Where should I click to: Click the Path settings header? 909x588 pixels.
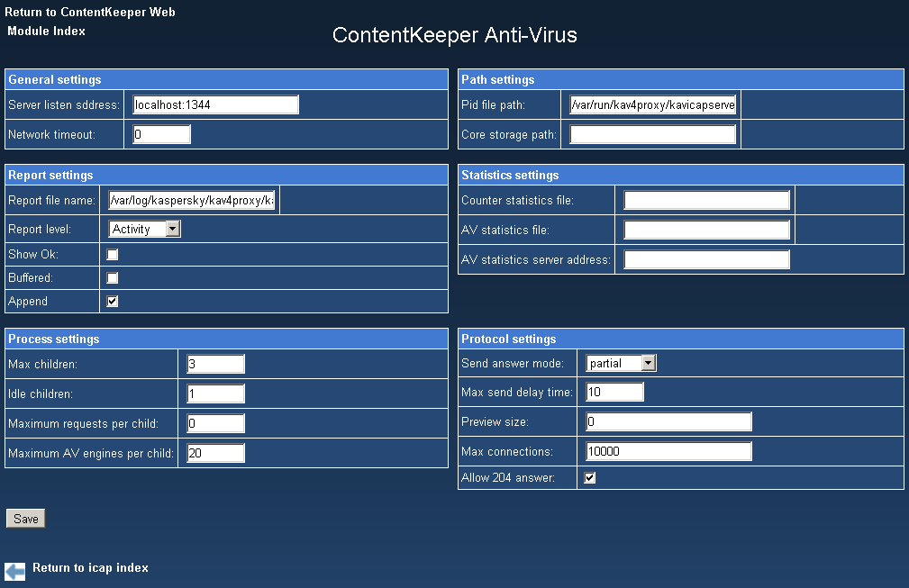680,80
